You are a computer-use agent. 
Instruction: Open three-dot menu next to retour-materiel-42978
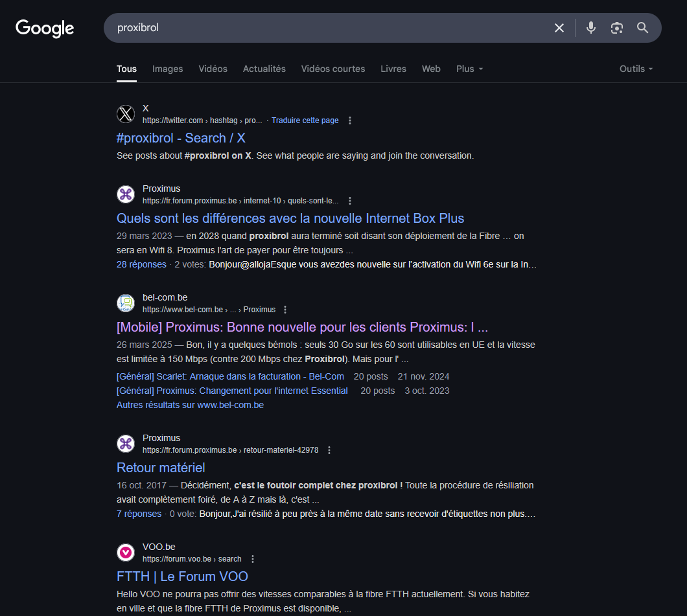tap(329, 450)
